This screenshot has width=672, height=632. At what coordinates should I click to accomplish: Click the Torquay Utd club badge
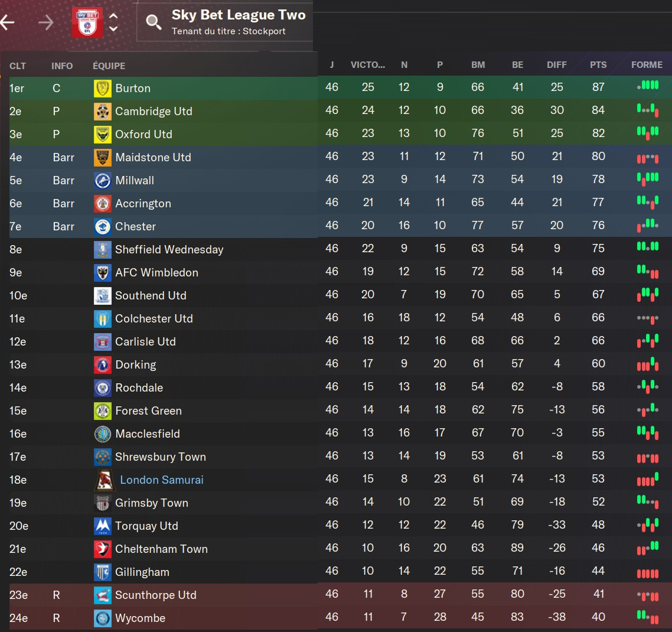pos(103,526)
